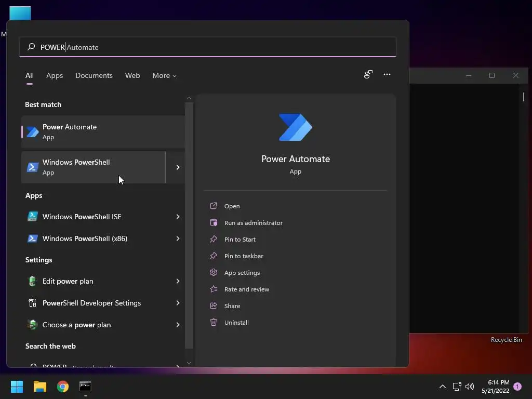Click the results list scroll-up arrow
The image size is (532, 399).
coord(189,98)
